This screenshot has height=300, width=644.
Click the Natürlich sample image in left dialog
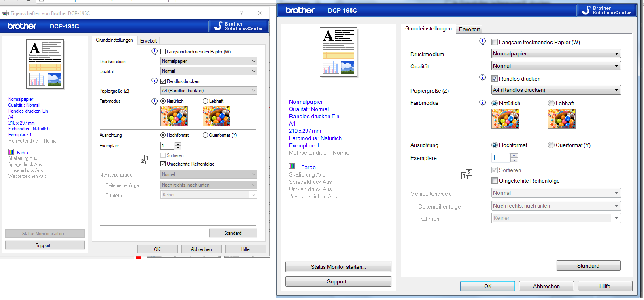point(174,116)
